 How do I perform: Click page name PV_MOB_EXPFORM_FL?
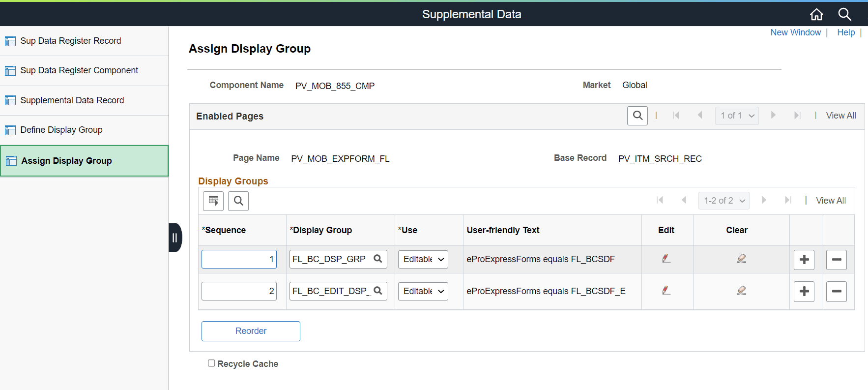coord(340,159)
